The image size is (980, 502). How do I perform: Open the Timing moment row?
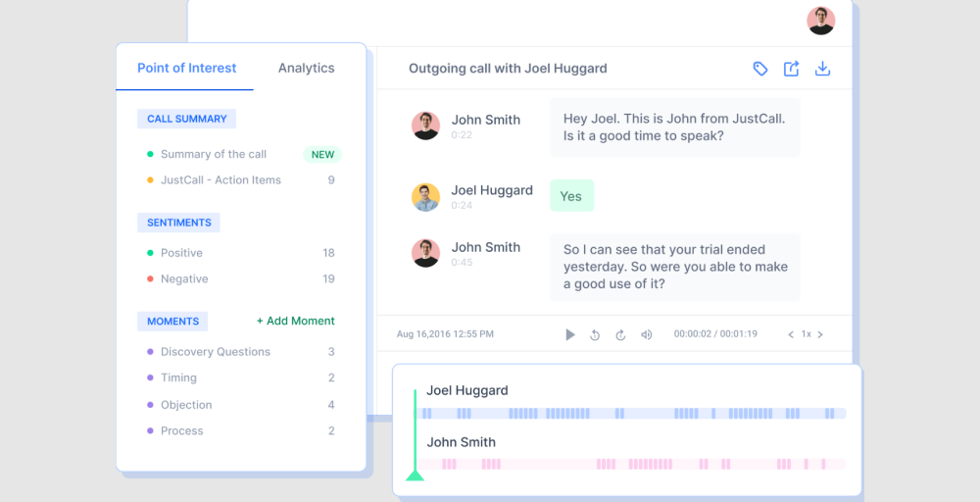(x=241, y=377)
